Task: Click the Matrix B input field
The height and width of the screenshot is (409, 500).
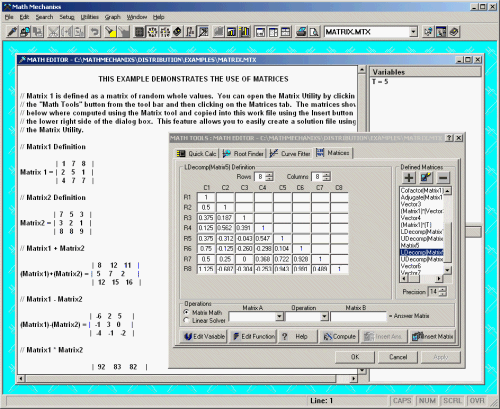Action: (x=358, y=316)
